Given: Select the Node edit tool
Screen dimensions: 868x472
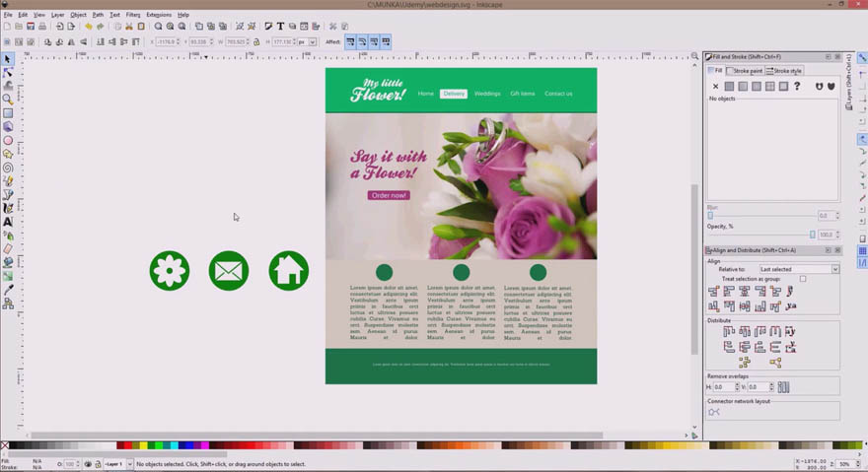Looking at the screenshot, I should pyautogui.click(x=8, y=73).
